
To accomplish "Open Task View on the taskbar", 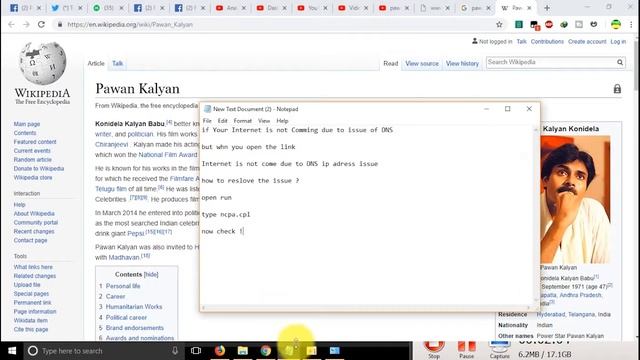I will pos(196,351).
